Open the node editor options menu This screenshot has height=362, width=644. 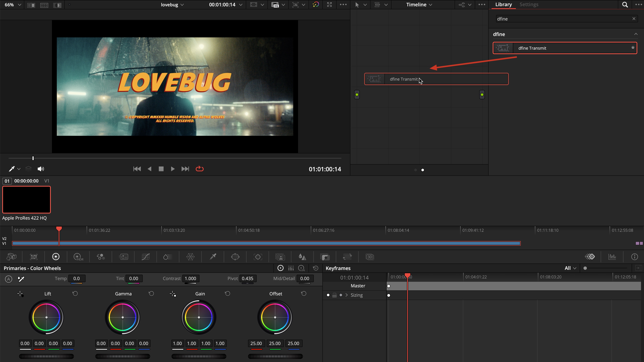(482, 5)
